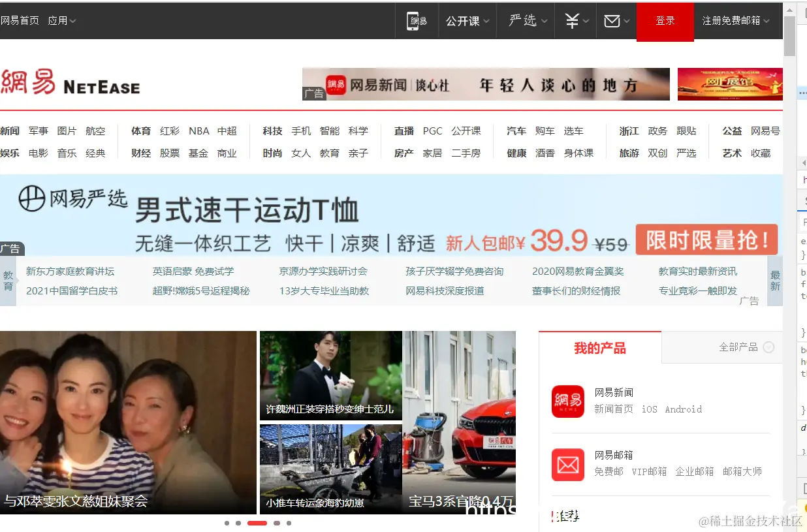The image size is (807, 532).
Task: Click the iOS link under 网易新闻
Action: pyautogui.click(x=649, y=409)
